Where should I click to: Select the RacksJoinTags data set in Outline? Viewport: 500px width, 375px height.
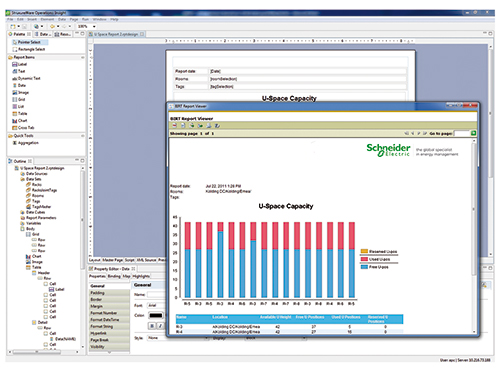(x=42, y=190)
